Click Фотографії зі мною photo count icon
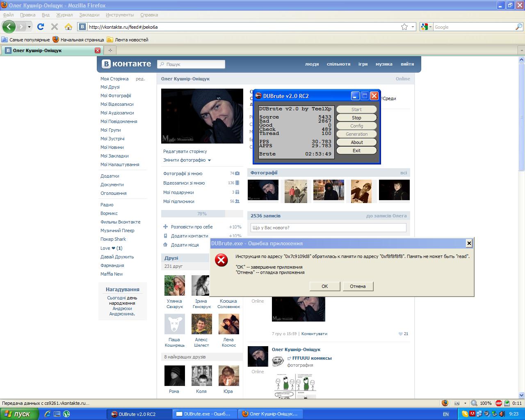This screenshot has height=420, width=525. [237, 173]
